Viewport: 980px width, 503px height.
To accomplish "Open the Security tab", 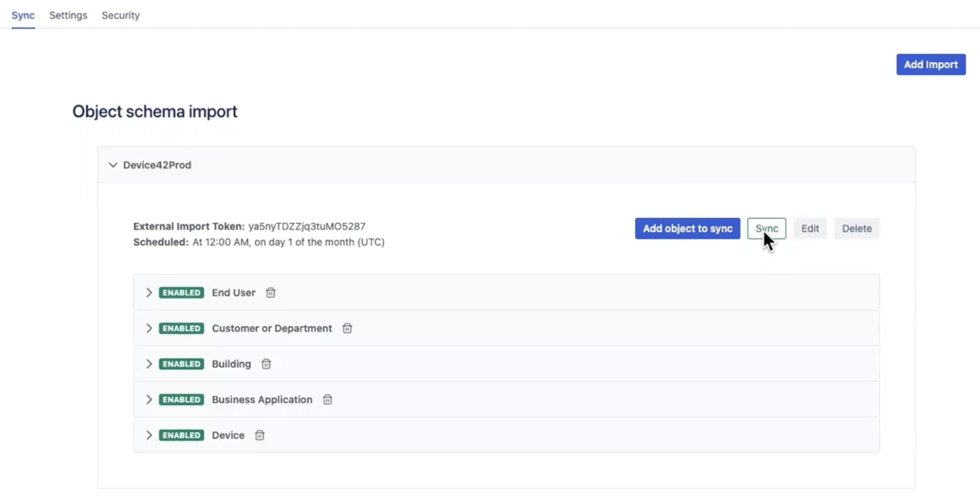I will [120, 15].
